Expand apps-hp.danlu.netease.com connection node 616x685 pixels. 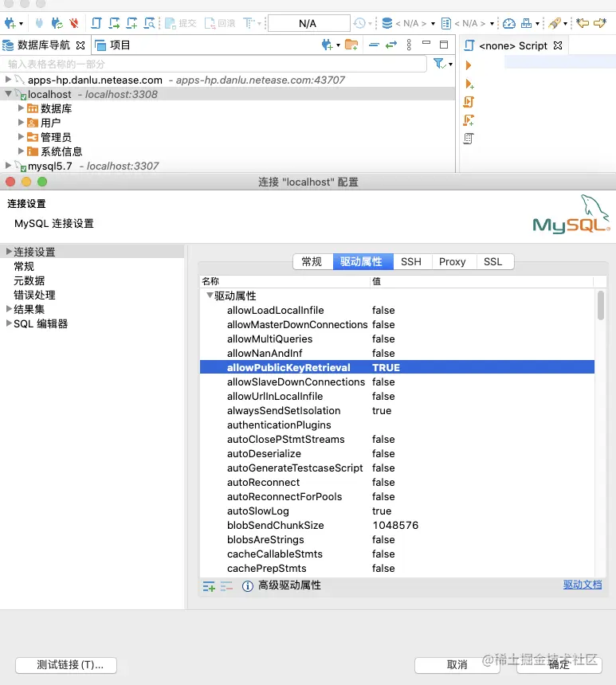coord(8,80)
